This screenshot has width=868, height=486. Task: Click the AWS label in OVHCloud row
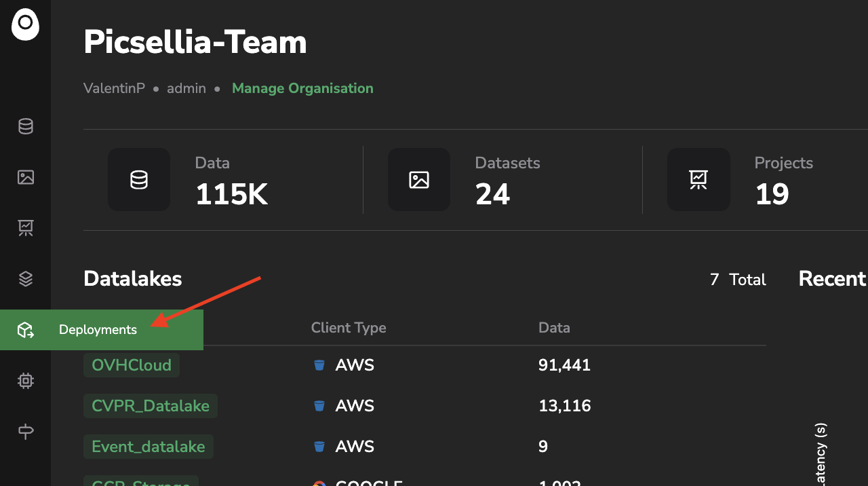click(355, 365)
